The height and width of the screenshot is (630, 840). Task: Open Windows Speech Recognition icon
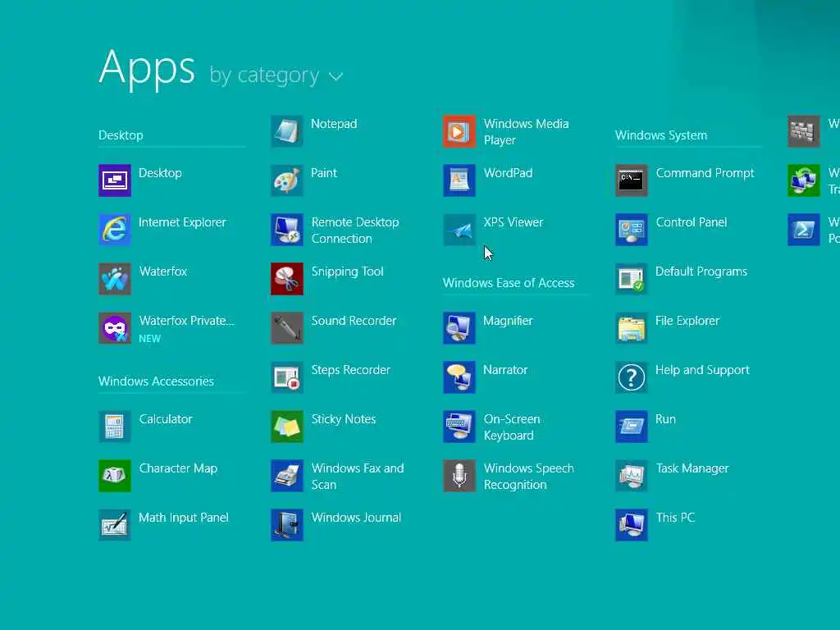pyautogui.click(x=459, y=477)
